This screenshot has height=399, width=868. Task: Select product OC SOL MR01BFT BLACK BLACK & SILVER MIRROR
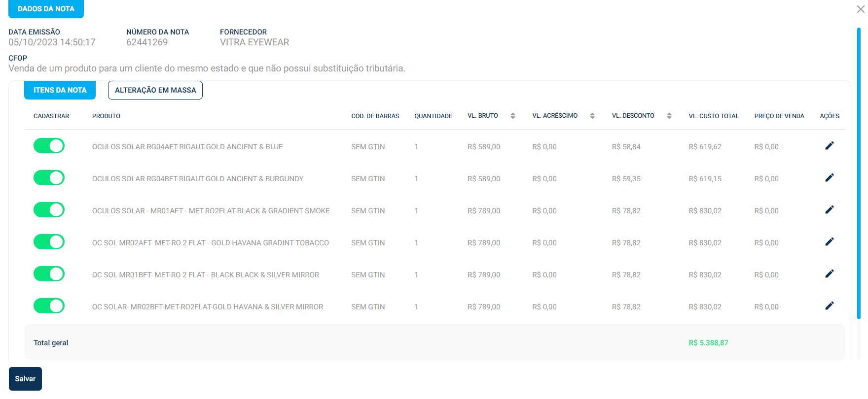206,275
